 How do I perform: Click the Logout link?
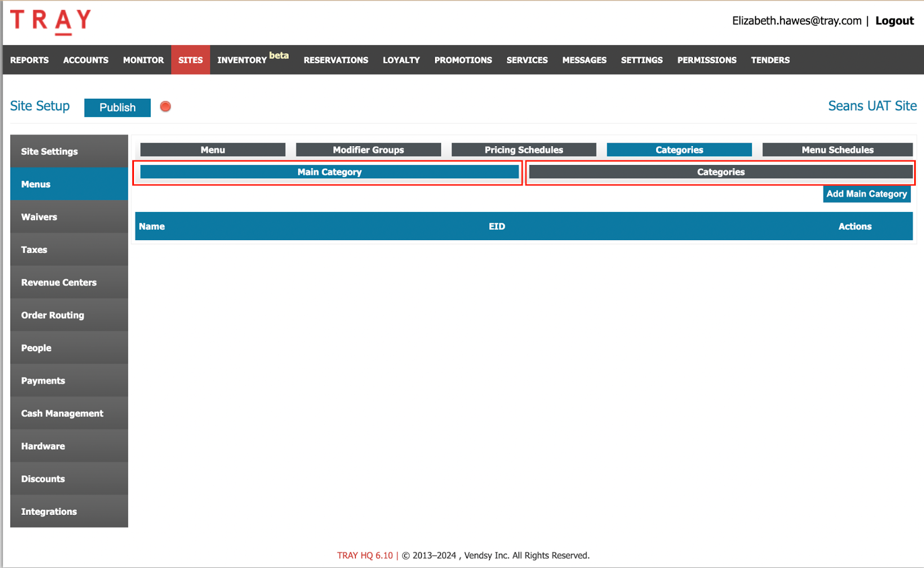click(895, 20)
